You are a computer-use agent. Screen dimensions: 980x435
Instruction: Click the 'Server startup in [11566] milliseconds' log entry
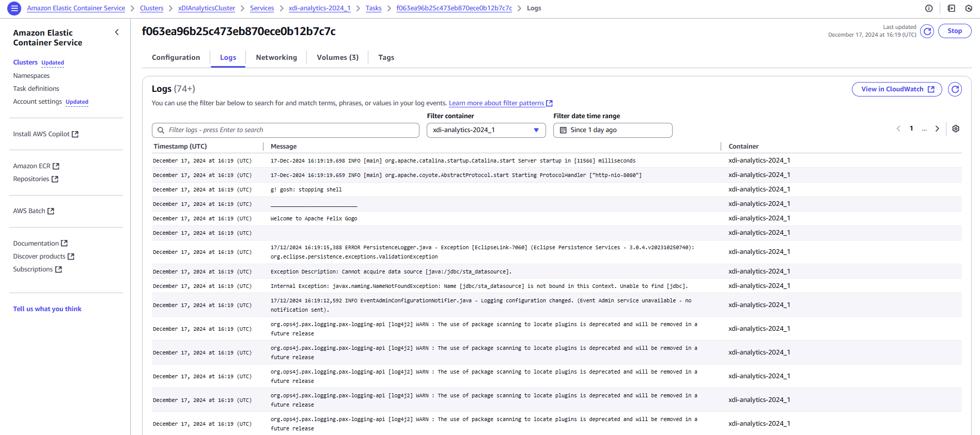click(x=453, y=161)
